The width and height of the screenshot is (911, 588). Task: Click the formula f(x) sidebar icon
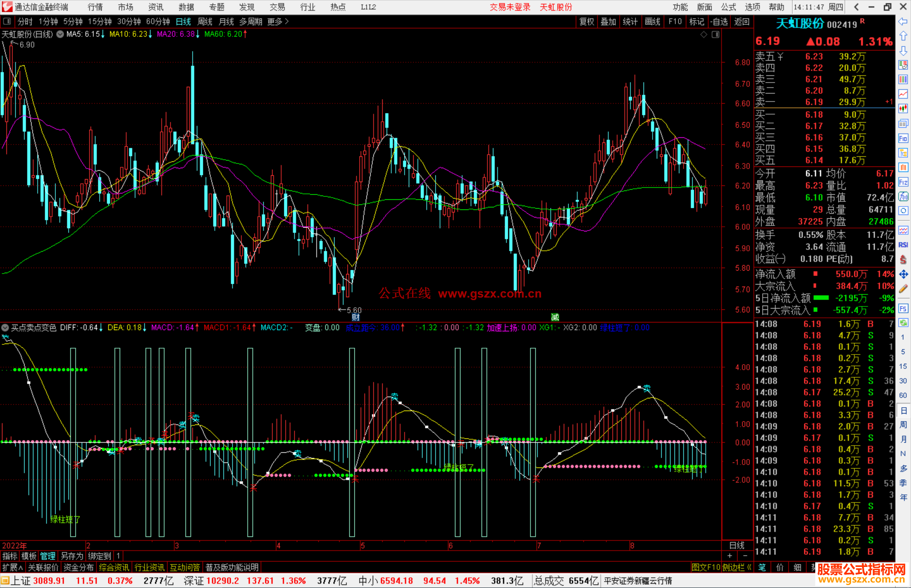point(903,196)
